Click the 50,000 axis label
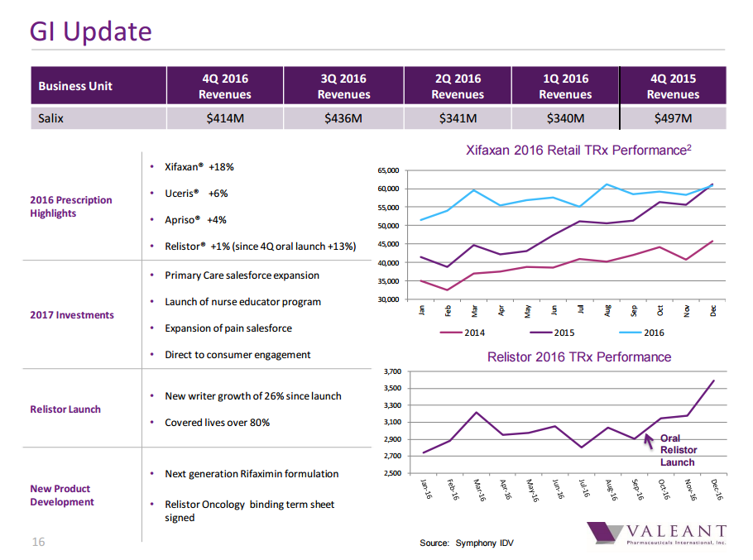 tap(389, 226)
